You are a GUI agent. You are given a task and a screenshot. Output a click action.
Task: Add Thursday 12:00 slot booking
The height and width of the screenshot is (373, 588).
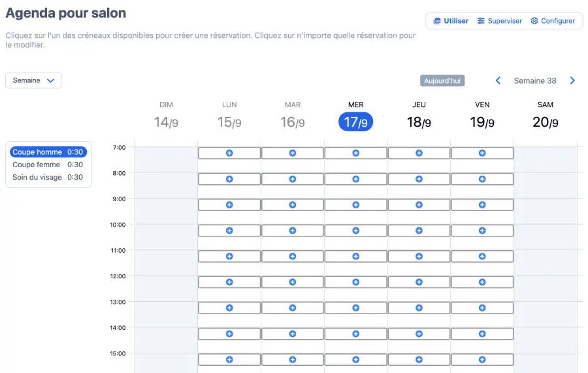(x=419, y=282)
